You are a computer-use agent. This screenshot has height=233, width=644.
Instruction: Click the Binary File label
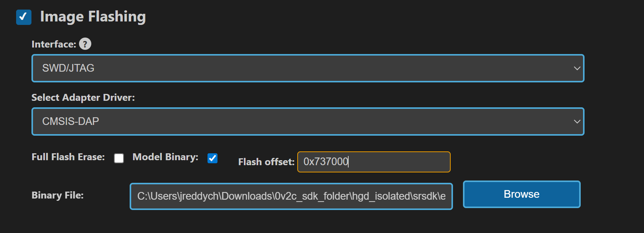(x=58, y=195)
